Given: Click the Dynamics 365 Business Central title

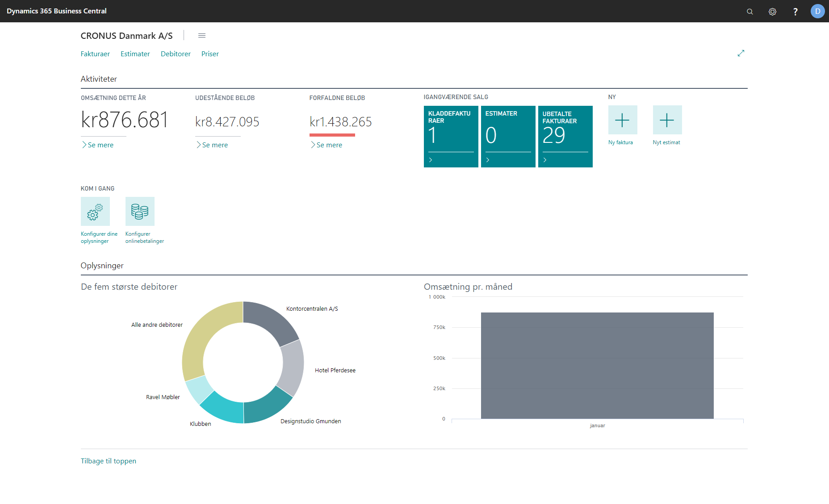Looking at the screenshot, I should (57, 11).
